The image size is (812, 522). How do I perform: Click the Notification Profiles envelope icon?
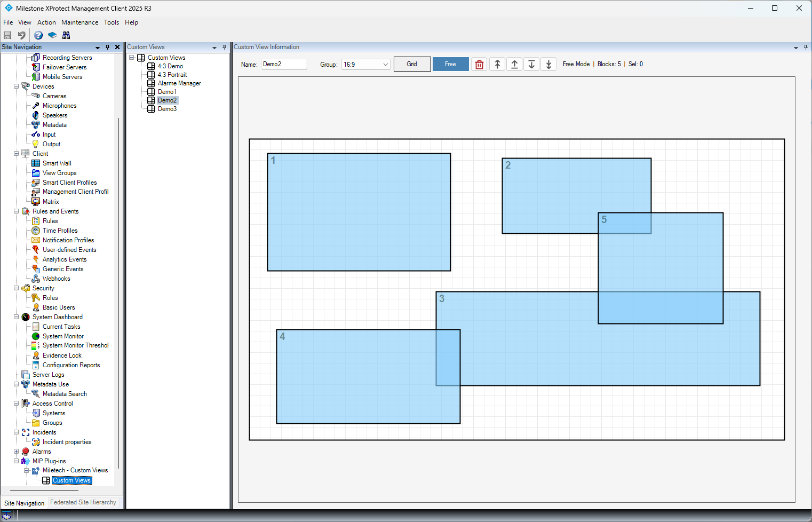point(36,240)
